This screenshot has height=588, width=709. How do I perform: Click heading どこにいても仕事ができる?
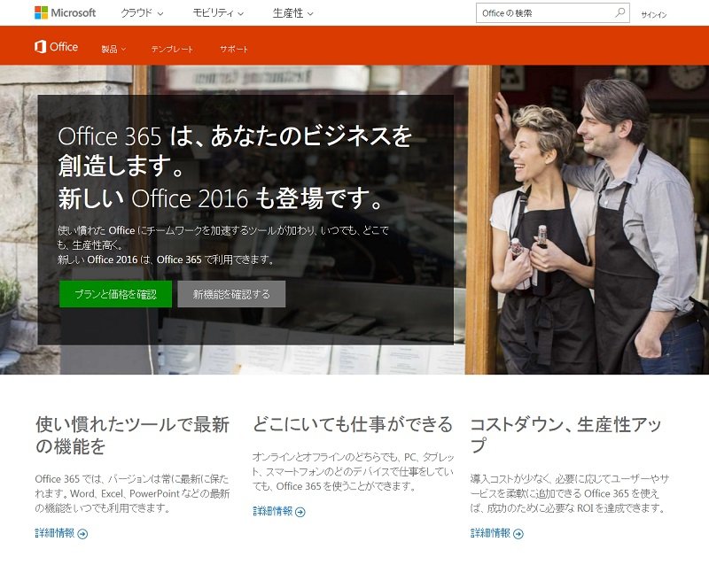point(353,424)
